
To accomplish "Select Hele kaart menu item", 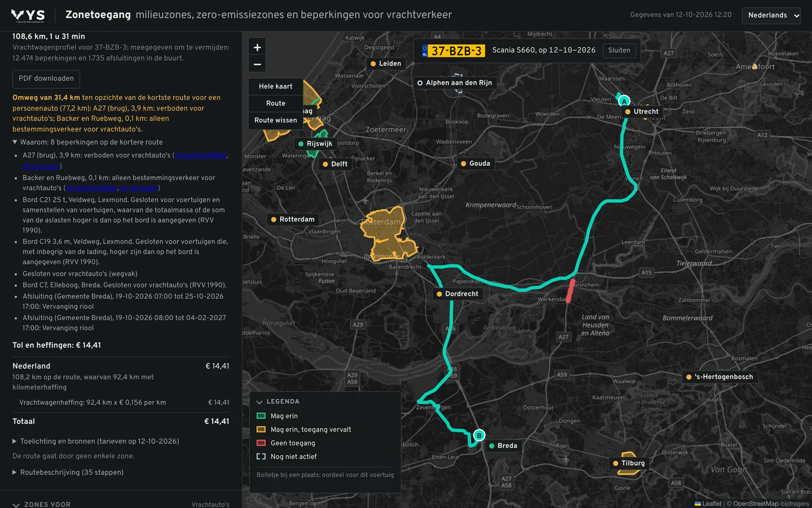I will click(276, 86).
